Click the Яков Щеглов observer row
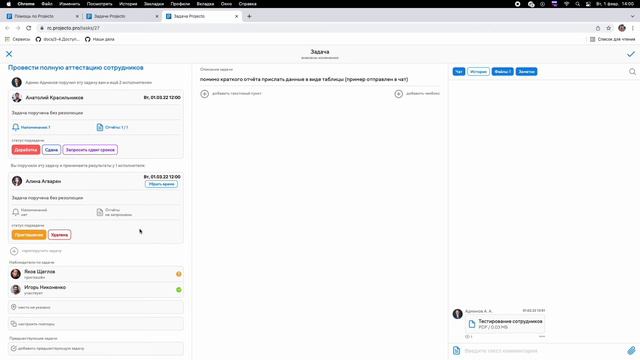This screenshot has width=640, height=360. coord(96,274)
